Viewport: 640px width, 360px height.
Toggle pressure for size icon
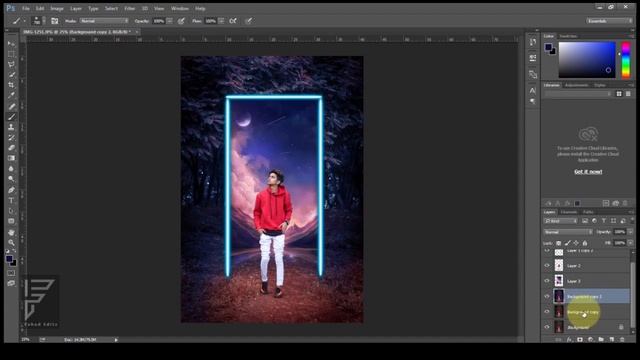click(x=249, y=21)
